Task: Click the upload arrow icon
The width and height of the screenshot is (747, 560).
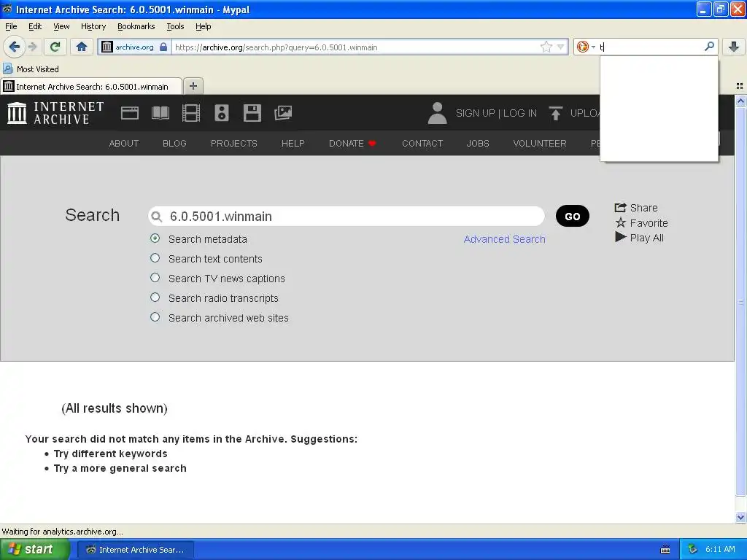Action: point(555,113)
